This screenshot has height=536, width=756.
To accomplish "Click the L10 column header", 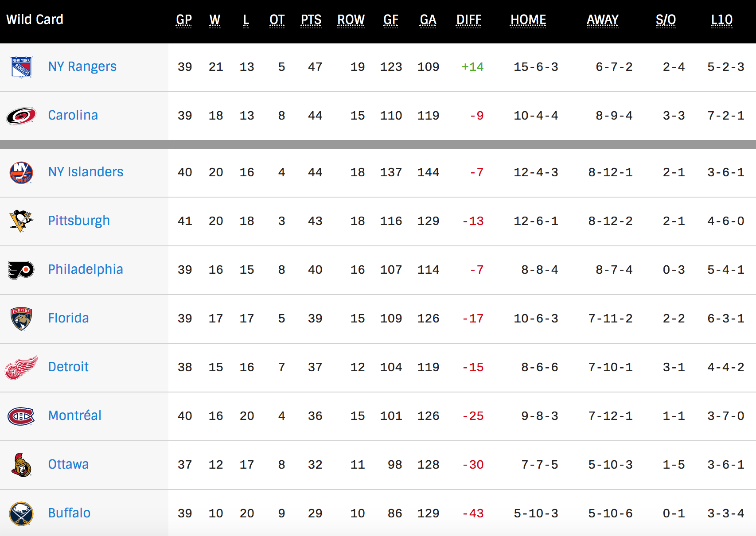I will tap(721, 20).
